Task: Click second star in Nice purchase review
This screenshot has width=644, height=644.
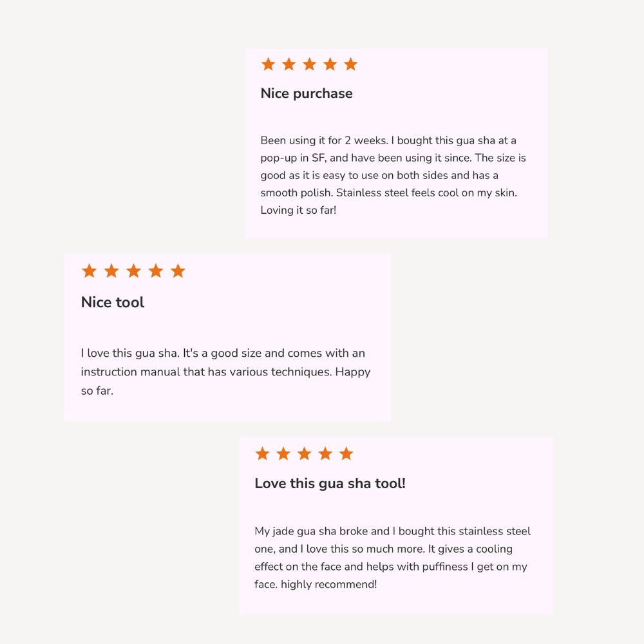Action: pos(289,64)
